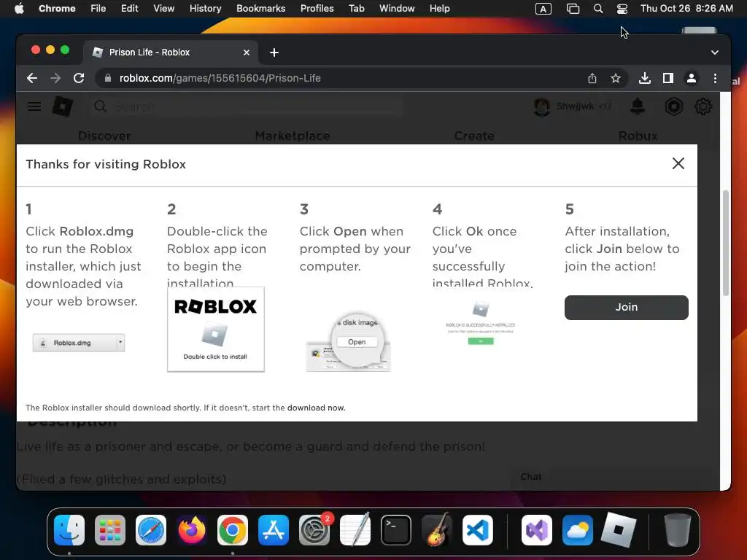
Task: Bookmark this page with the star icon
Action: coord(616,78)
